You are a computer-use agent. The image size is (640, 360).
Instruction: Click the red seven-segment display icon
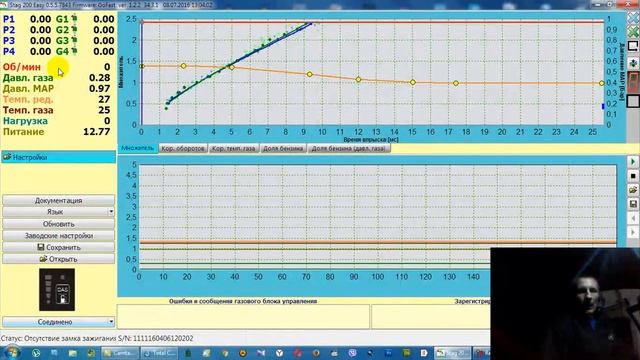click(633, 82)
